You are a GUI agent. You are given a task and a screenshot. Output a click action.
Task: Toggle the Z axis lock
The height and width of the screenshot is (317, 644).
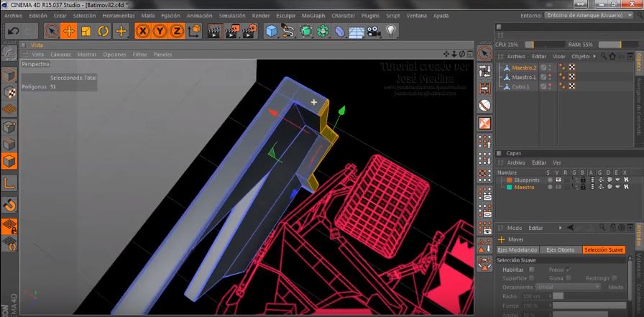point(176,31)
